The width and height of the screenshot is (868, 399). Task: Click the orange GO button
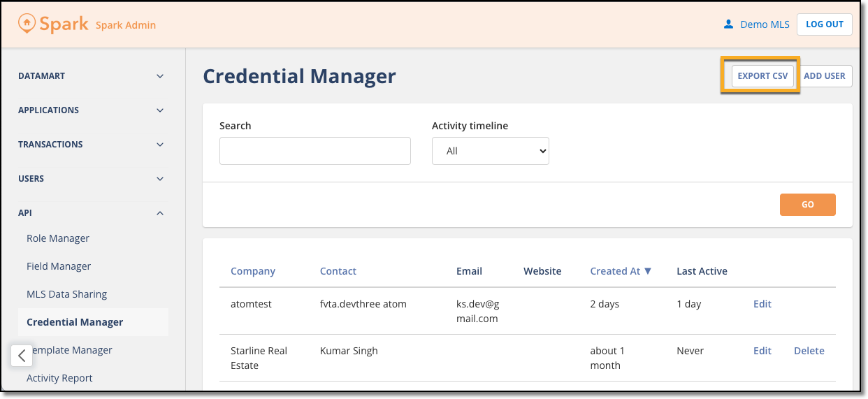point(808,205)
